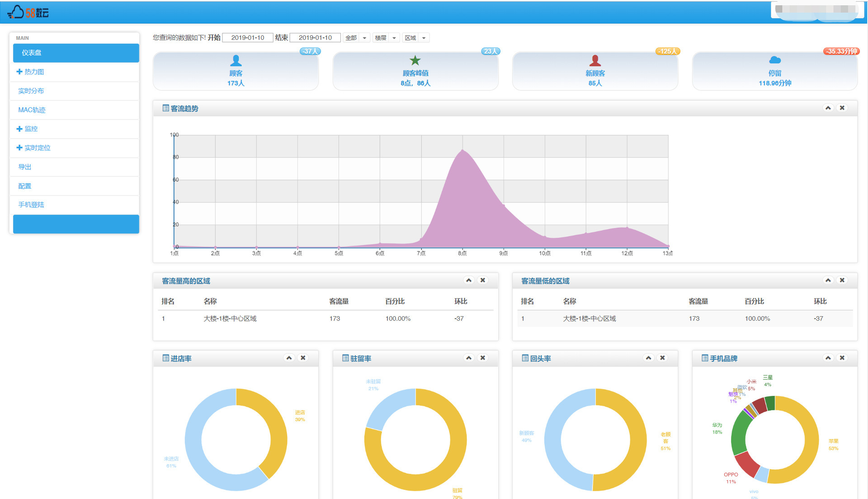
Task: Close the 客流量高的区域 panel
Action: tap(483, 280)
